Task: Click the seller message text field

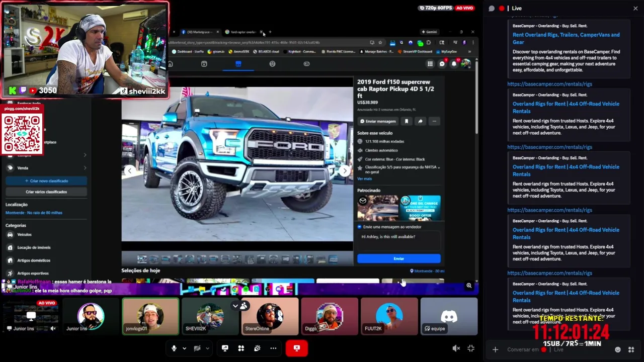Action: pyautogui.click(x=399, y=240)
